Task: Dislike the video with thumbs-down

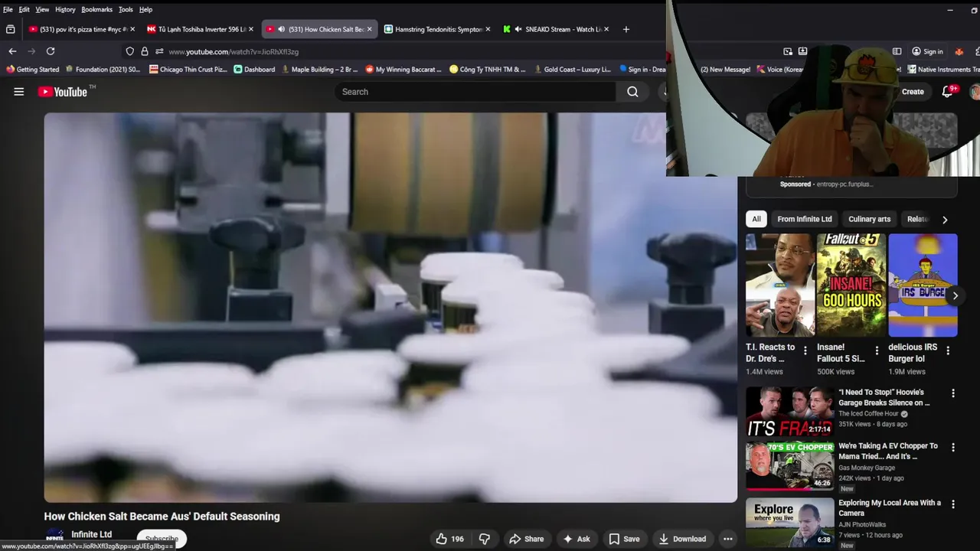Action: coord(485,539)
